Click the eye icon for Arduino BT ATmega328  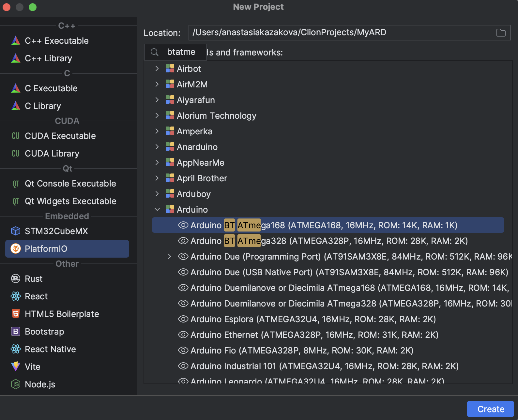pyautogui.click(x=183, y=241)
